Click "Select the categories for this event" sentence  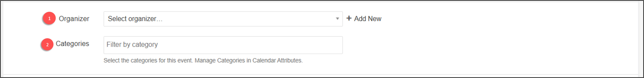coord(148,61)
